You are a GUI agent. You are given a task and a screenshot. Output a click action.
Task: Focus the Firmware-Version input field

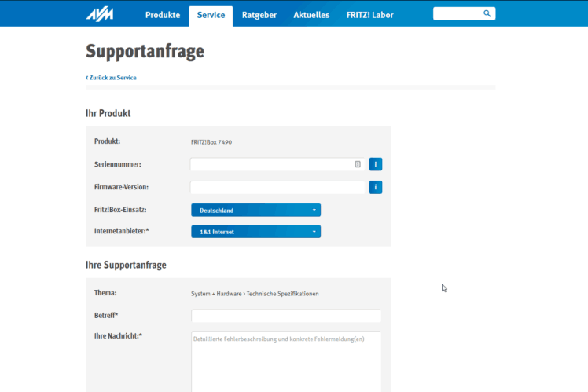277,187
